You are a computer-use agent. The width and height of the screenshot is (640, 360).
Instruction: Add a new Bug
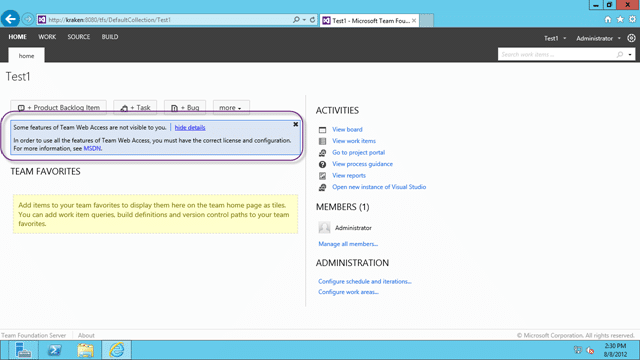[185, 108]
